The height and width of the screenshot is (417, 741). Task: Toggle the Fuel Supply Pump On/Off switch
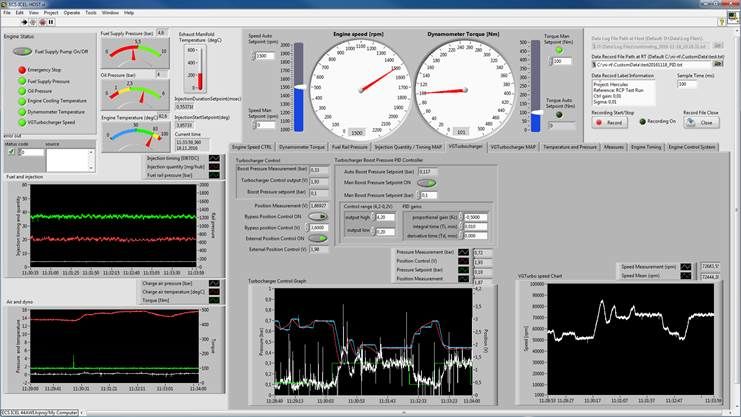click(x=24, y=50)
